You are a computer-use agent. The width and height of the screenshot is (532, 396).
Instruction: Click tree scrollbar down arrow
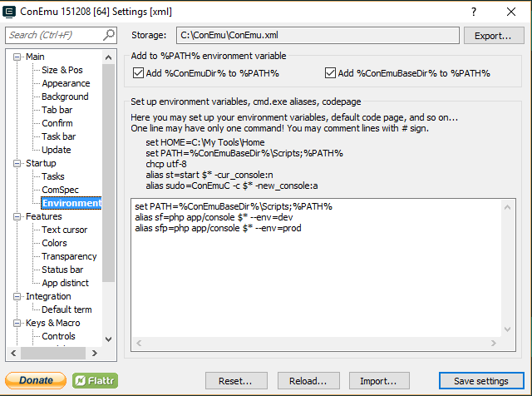pos(109,339)
